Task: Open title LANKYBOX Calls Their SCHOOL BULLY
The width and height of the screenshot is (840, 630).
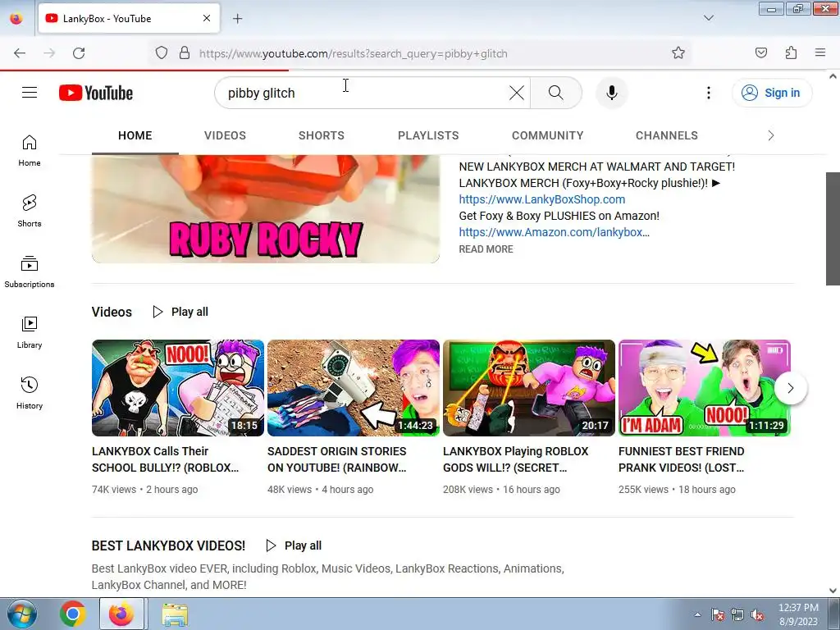Action: [166, 459]
